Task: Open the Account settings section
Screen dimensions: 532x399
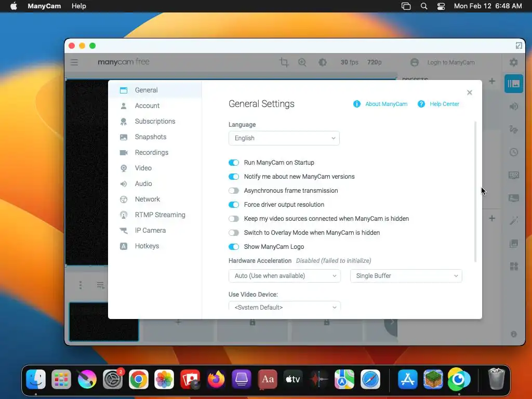Action: (155, 105)
